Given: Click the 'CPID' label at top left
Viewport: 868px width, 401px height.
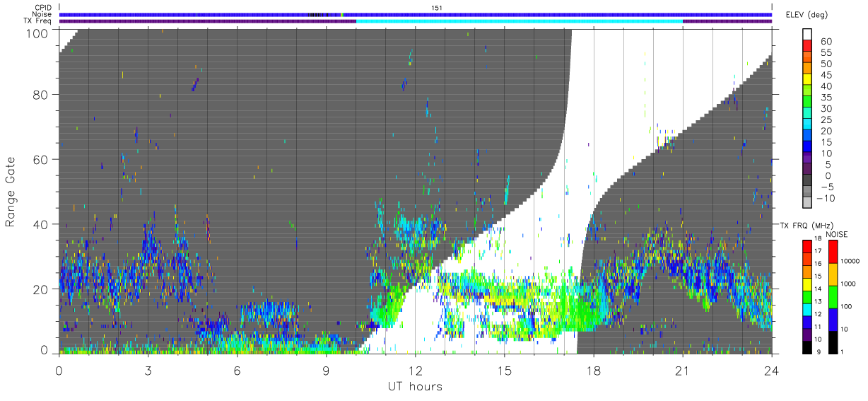Looking at the screenshot, I should pyautogui.click(x=42, y=8).
